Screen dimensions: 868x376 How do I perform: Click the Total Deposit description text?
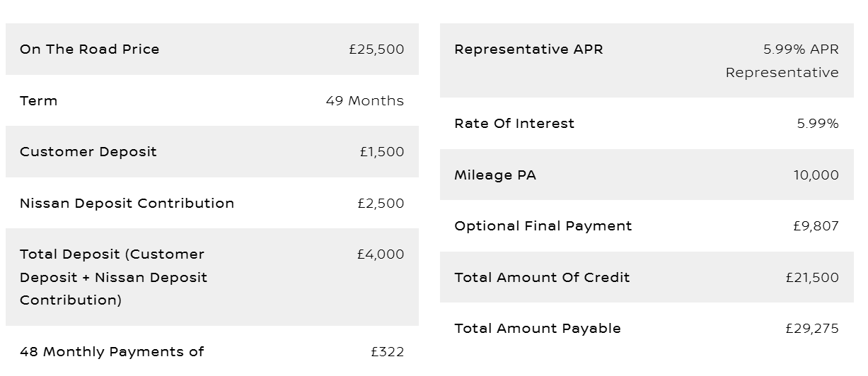tap(114, 277)
